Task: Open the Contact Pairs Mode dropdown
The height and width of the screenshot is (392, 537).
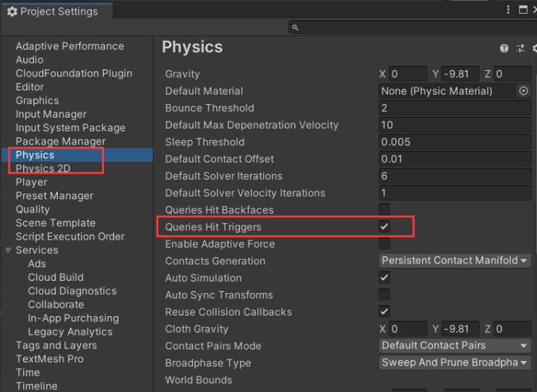Action: [455, 346]
